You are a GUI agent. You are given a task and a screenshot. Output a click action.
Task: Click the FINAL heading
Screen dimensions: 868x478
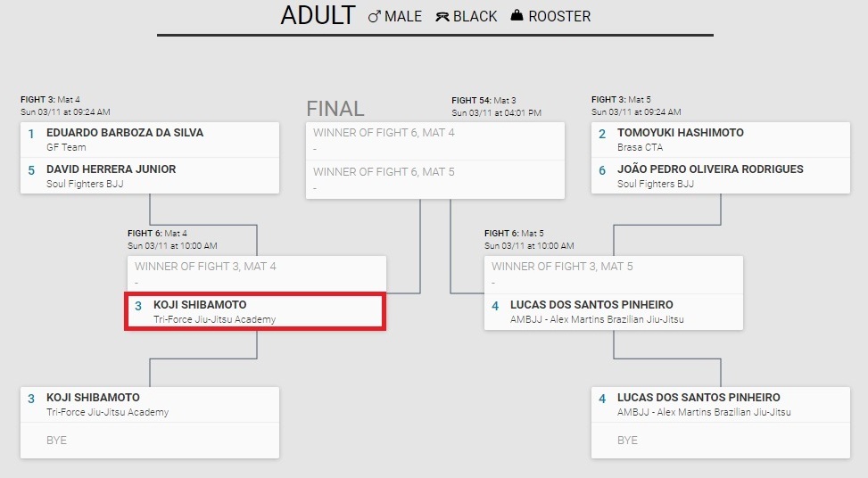pos(335,109)
